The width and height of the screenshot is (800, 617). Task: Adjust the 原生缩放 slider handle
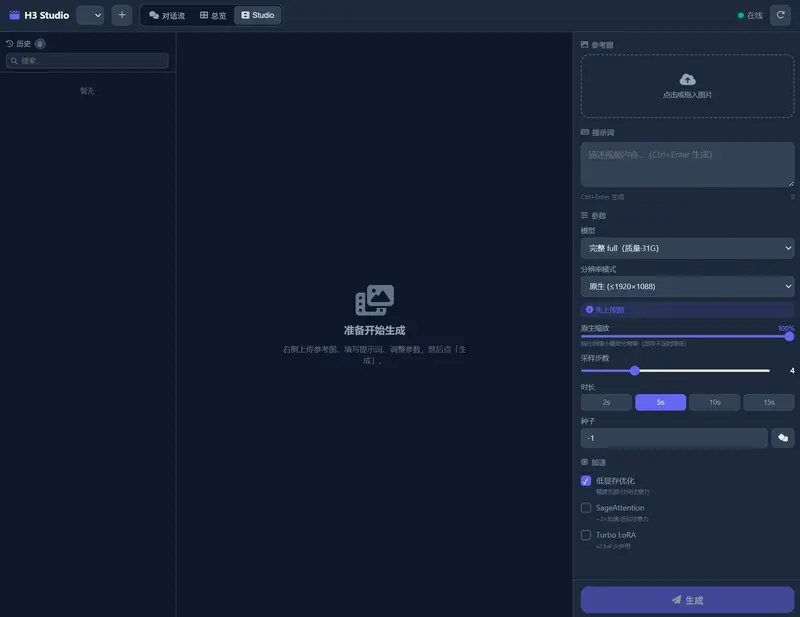click(789, 336)
